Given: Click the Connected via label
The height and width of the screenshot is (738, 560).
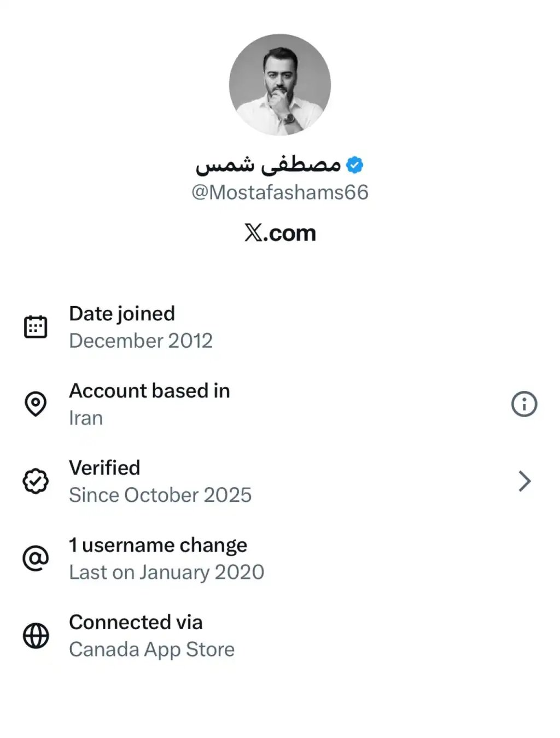Looking at the screenshot, I should click(x=136, y=622).
